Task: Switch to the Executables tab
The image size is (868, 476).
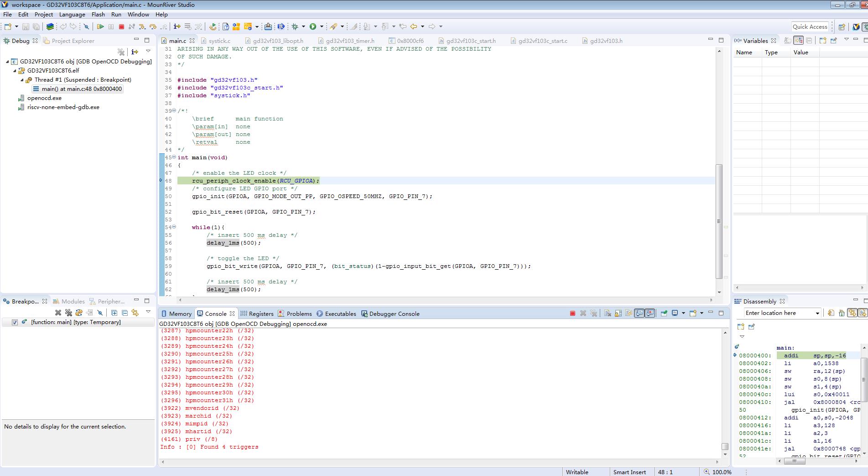Action: 336,314
